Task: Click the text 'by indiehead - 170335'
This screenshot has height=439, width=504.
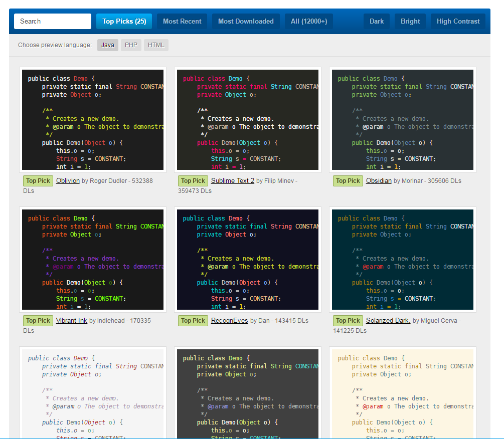Action: pyautogui.click(x=120, y=321)
